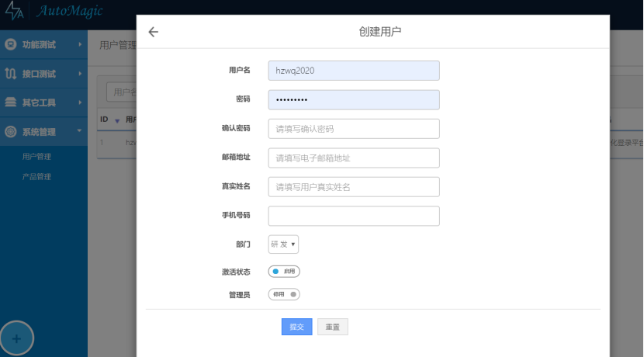Image resolution: width=644 pixels, height=357 pixels.
Task: Toggle the 激活状态 switch
Action: [x=284, y=272]
